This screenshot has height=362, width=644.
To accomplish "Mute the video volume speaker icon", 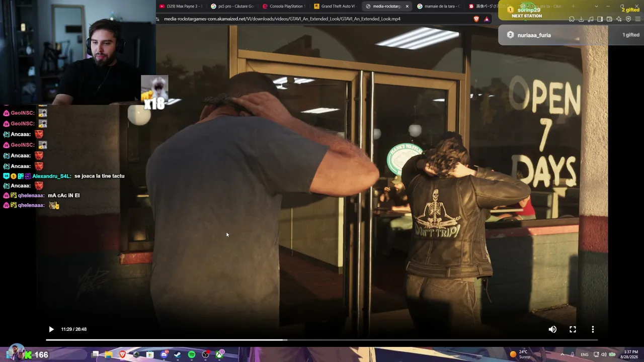I will [x=552, y=329].
